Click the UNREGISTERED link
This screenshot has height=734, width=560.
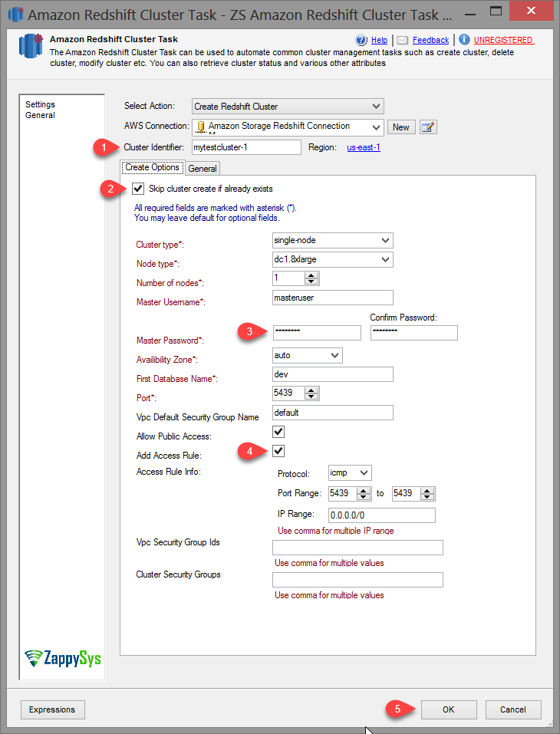click(503, 40)
